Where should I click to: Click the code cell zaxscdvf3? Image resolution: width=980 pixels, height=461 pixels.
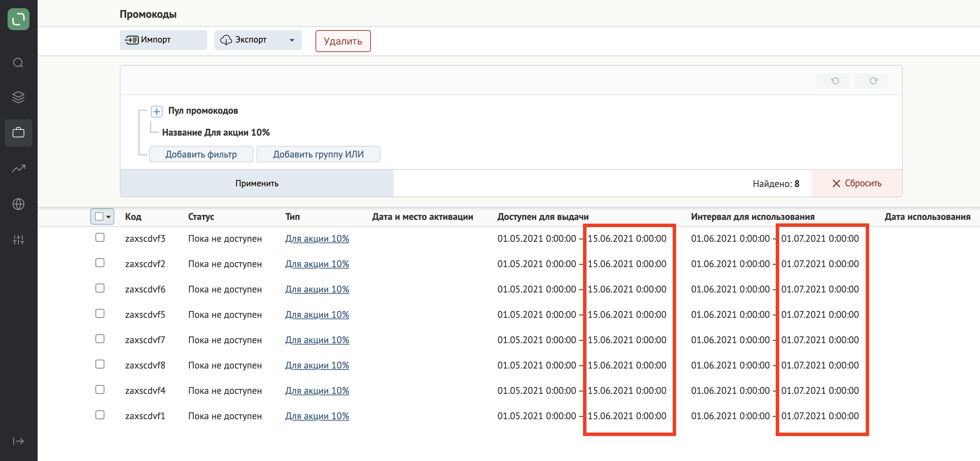point(145,238)
